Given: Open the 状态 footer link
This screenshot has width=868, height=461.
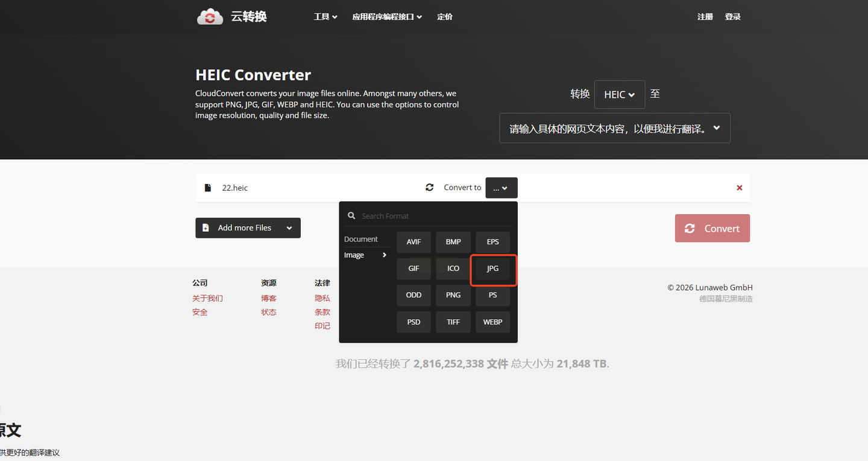Looking at the screenshot, I should 269,312.
